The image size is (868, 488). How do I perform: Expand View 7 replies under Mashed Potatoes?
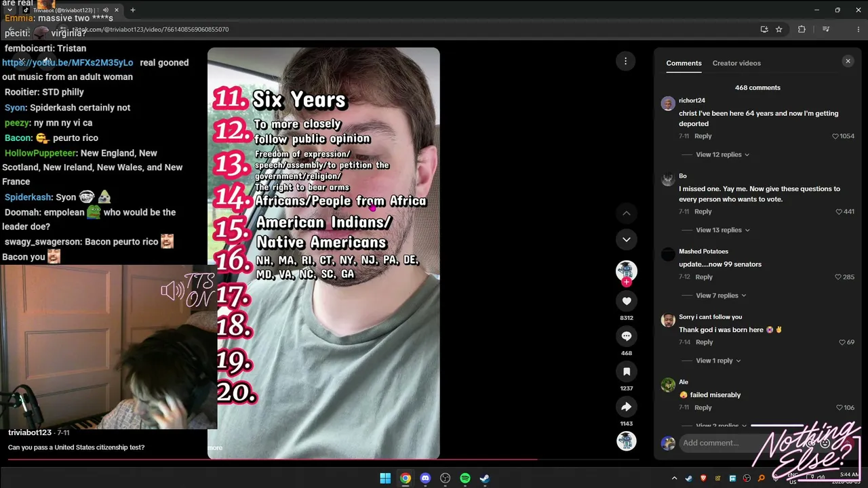pos(721,296)
